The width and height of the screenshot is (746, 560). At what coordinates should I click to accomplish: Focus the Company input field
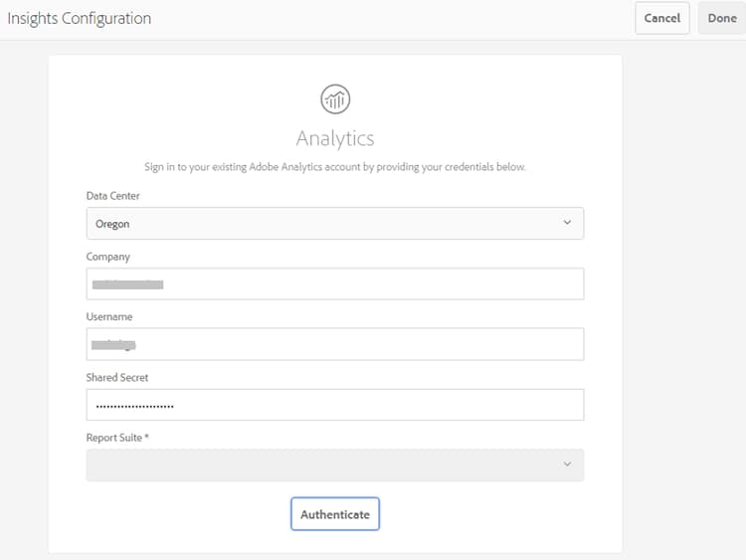pos(335,283)
